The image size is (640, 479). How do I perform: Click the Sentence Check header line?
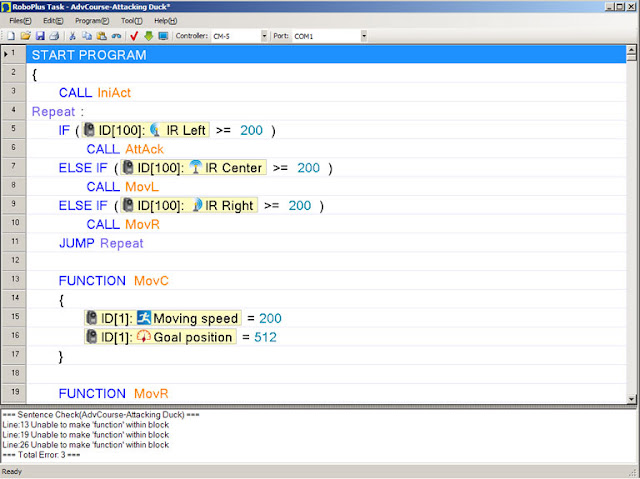(x=101, y=415)
